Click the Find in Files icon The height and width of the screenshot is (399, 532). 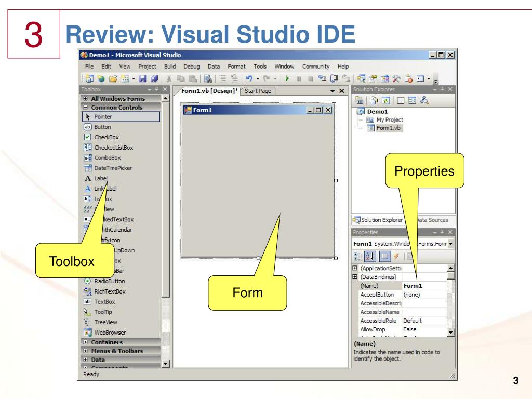(x=208, y=79)
